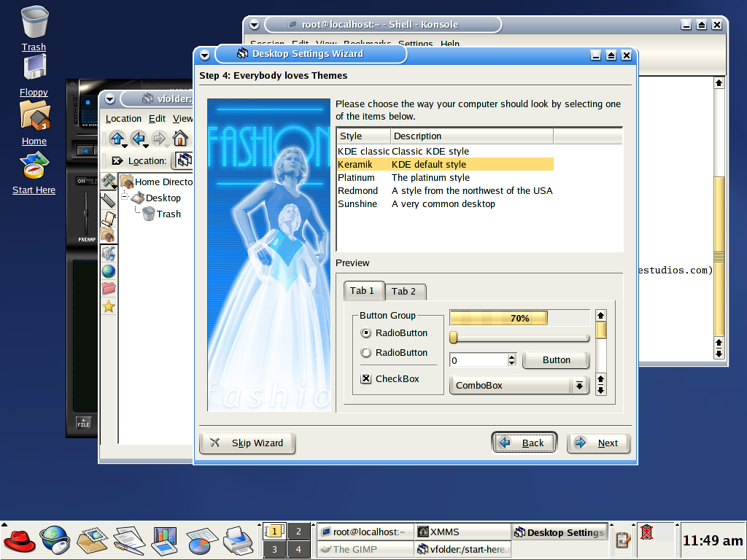Click the Konsole vertical scrollbar thumb
747x560 pixels.
pyautogui.click(x=719, y=256)
